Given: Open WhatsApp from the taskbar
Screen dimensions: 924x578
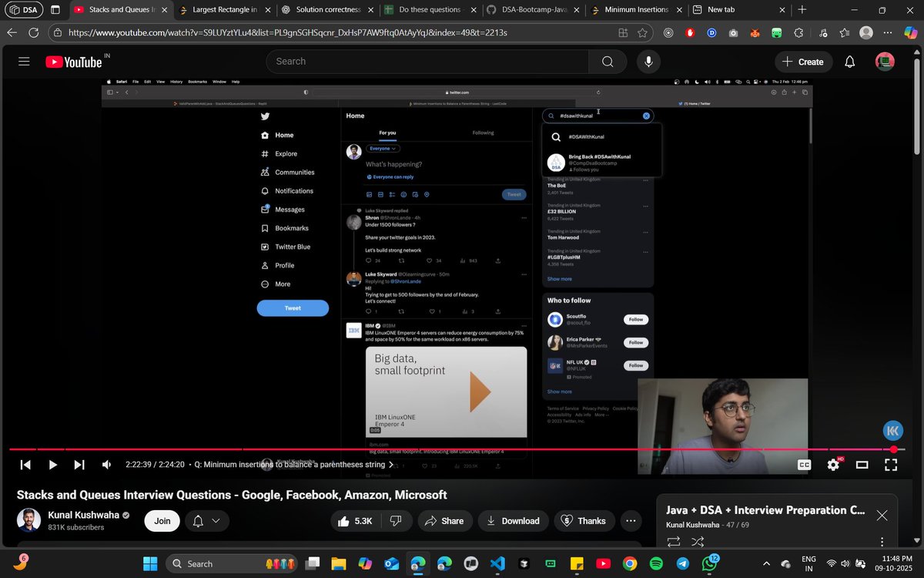Looking at the screenshot, I should pyautogui.click(x=709, y=563).
